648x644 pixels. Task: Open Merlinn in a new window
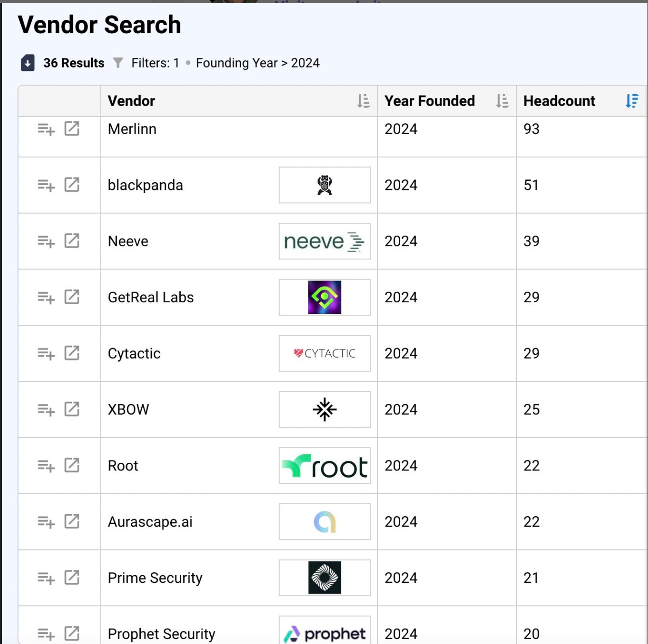(72, 129)
